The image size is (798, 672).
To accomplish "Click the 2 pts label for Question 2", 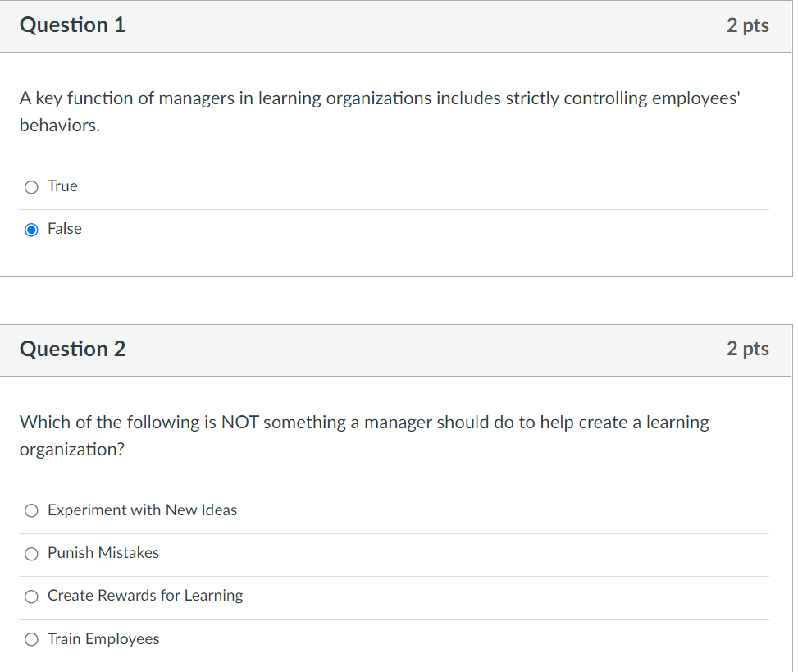I will pyautogui.click(x=747, y=349).
